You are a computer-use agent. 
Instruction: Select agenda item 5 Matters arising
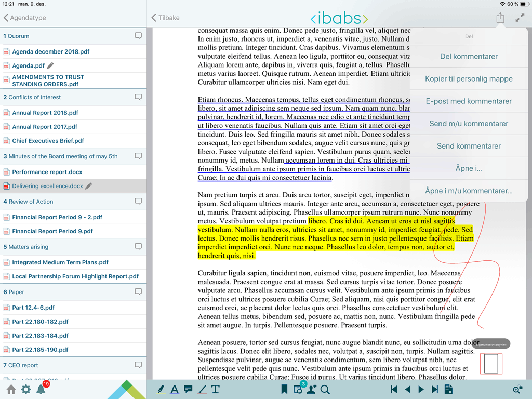point(73,247)
